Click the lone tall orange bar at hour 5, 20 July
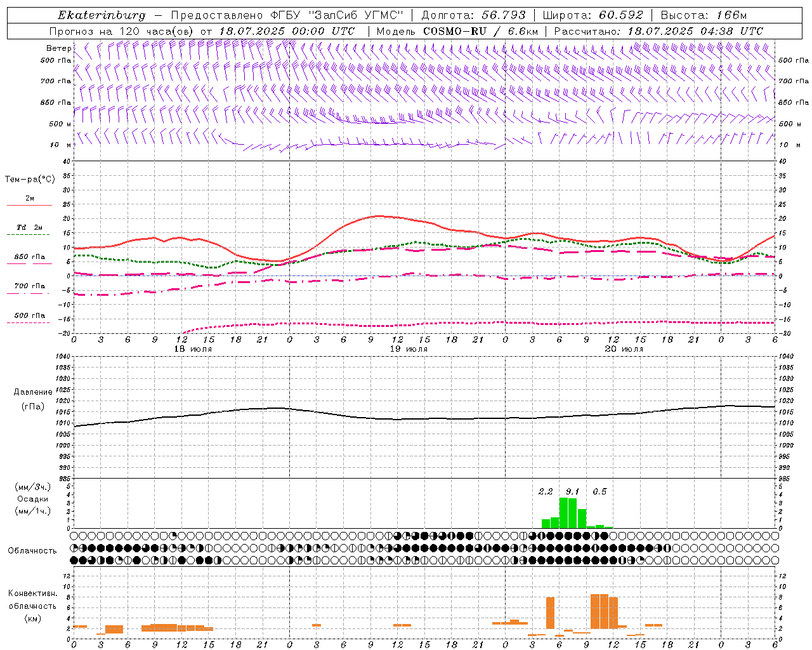Viewport: 812px width, 650px height. coord(550,613)
